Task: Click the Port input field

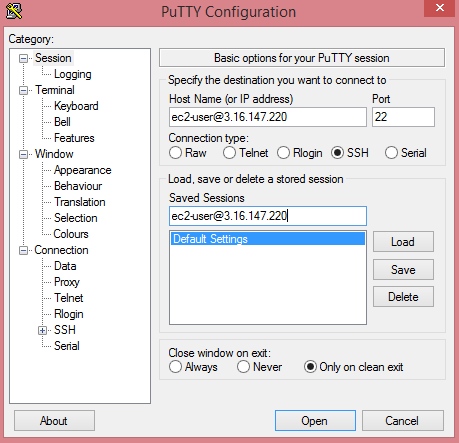Action: pos(403,117)
